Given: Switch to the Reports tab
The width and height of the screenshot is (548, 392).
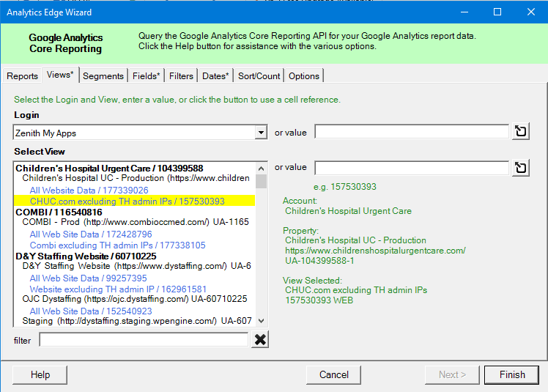Looking at the screenshot, I should (23, 76).
